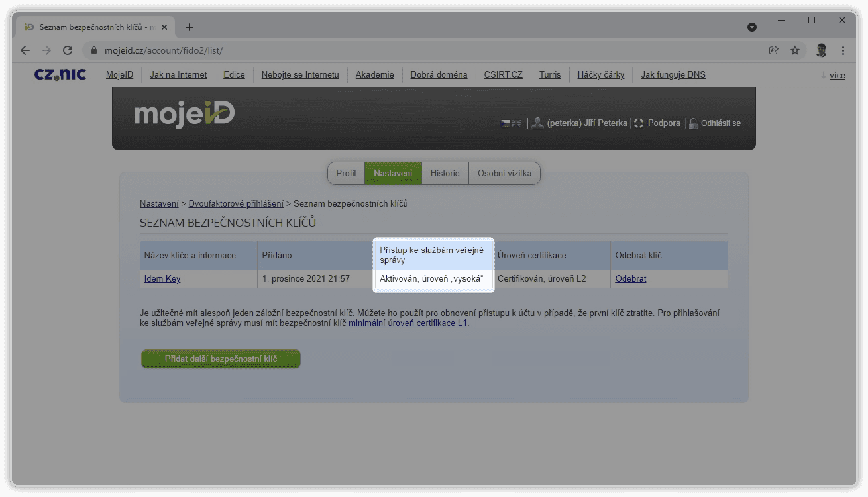The width and height of the screenshot is (868, 497).
Task: Open the Edice link
Action: [x=234, y=75]
